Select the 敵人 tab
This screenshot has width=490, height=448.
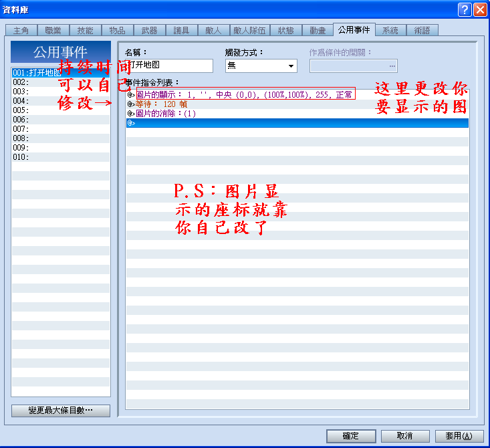pos(213,30)
